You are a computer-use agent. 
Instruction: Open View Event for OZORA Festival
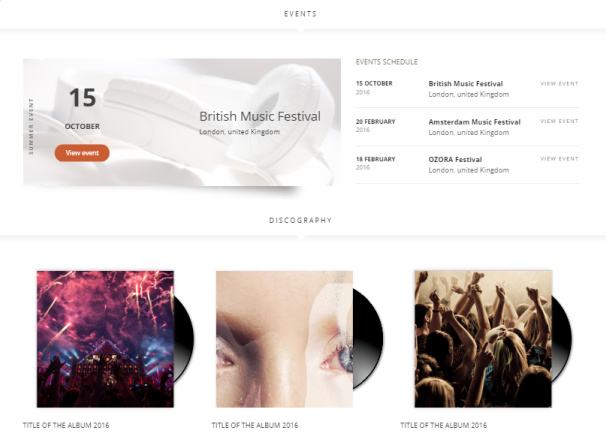pyautogui.click(x=559, y=158)
